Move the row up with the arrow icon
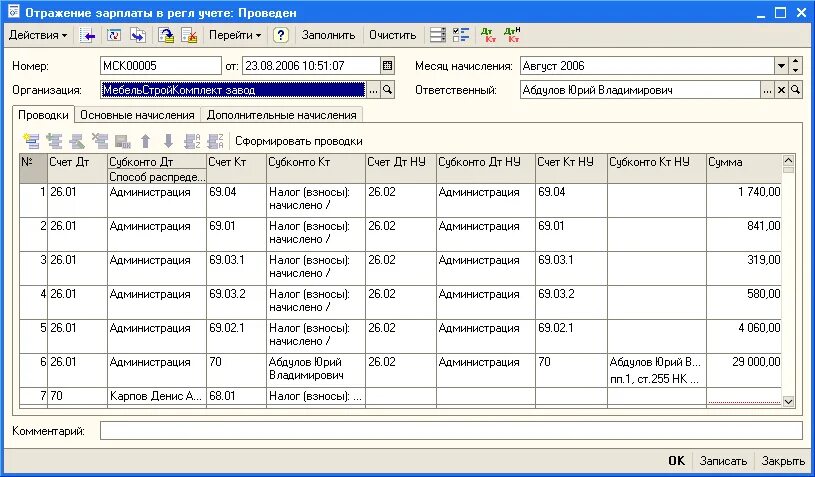Image resolution: width=815 pixels, height=477 pixels. 146,141
